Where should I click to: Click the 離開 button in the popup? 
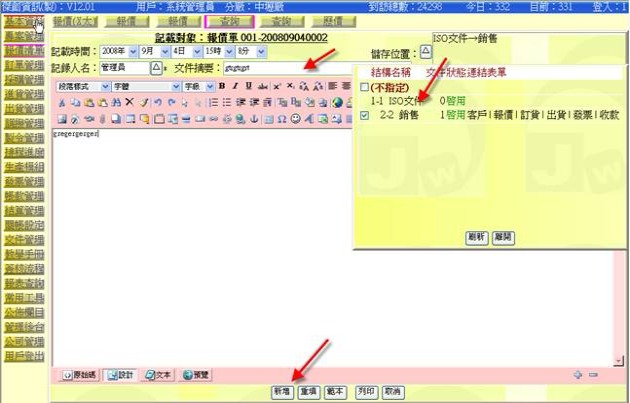pos(504,237)
